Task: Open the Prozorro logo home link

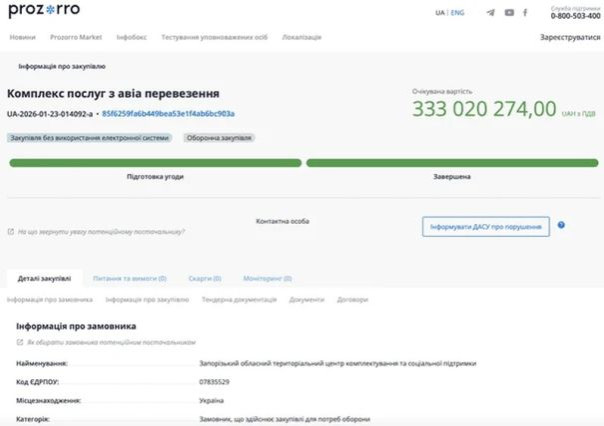Action: point(44,10)
